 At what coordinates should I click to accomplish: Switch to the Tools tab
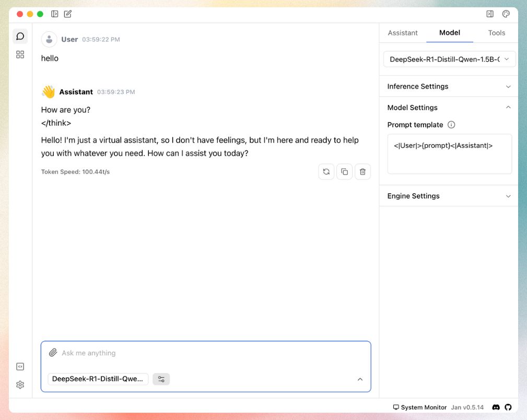coord(496,32)
